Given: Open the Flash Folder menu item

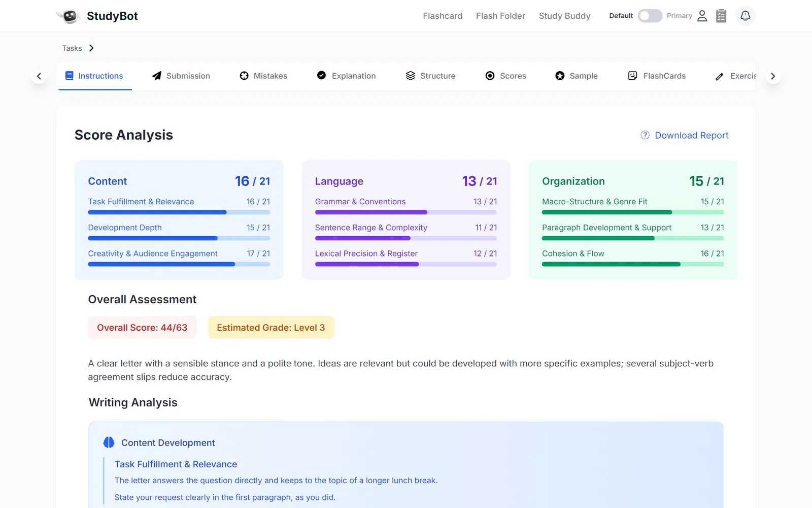Looking at the screenshot, I should tap(500, 16).
